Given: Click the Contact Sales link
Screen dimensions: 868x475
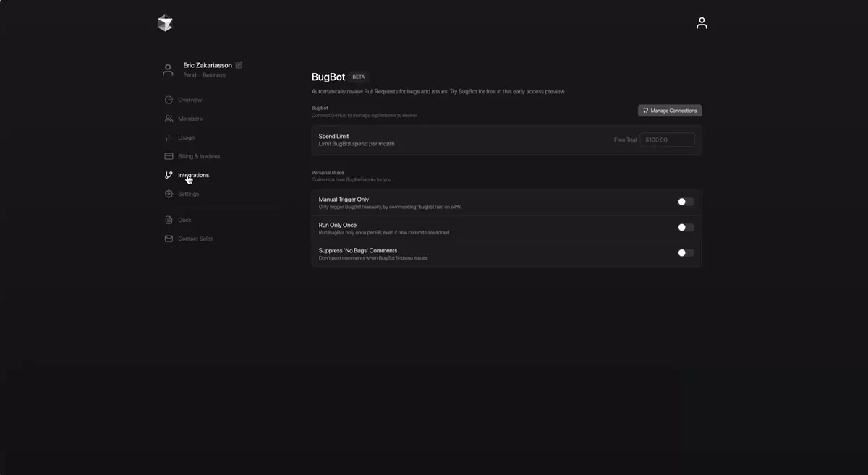Looking at the screenshot, I should pyautogui.click(x=195, y=239).
